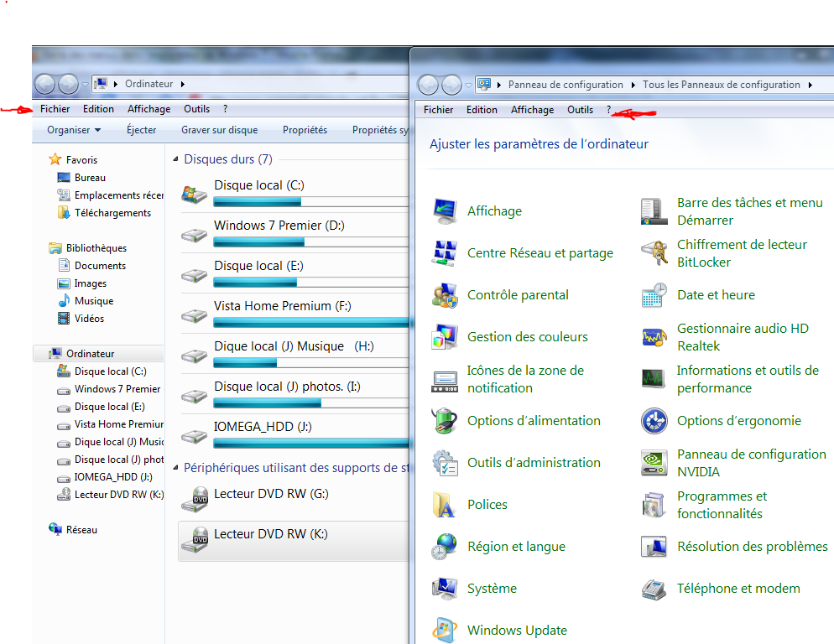
Task: Open Chiffrement de lecteur BitLocker icon
Action: pyautogui.click(x=654, y=253)
